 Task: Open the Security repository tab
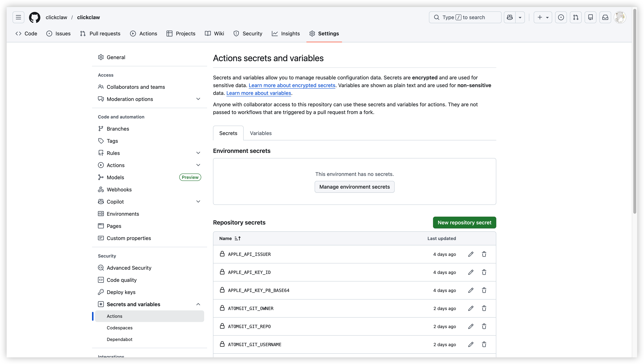click(x=248, y=34)
